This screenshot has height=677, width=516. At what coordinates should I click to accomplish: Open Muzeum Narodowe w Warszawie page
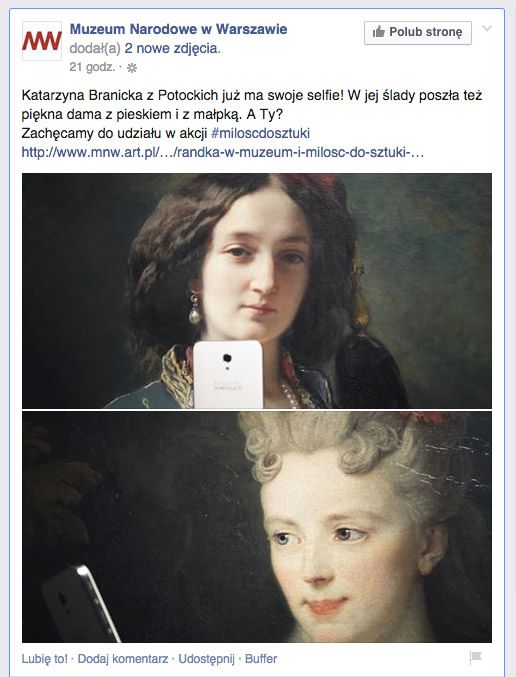[178, 29]
